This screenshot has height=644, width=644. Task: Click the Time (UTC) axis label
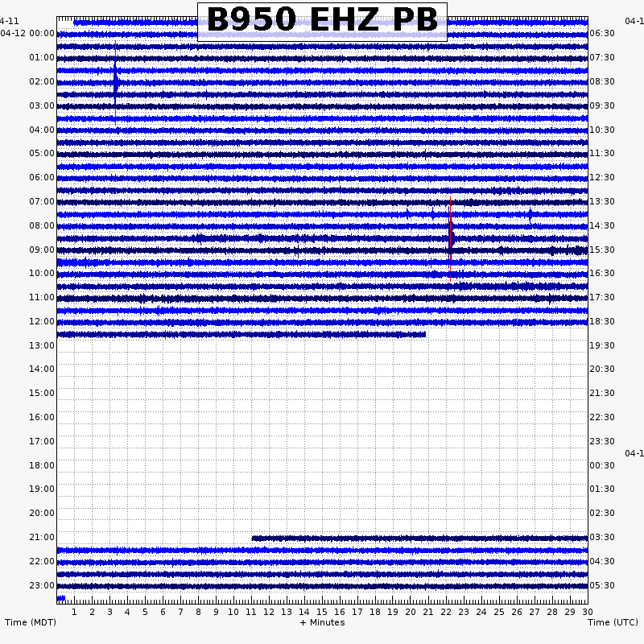[613, 622]
